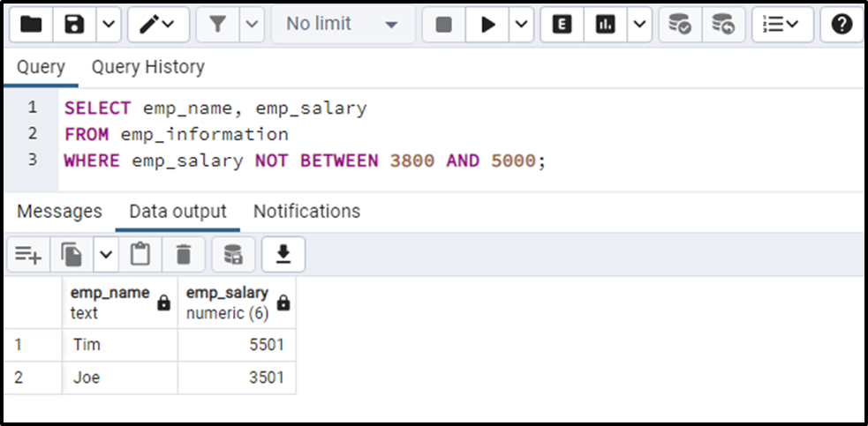Expand the execute options arrow
The image size is (868, 426).
coord(522,25)
